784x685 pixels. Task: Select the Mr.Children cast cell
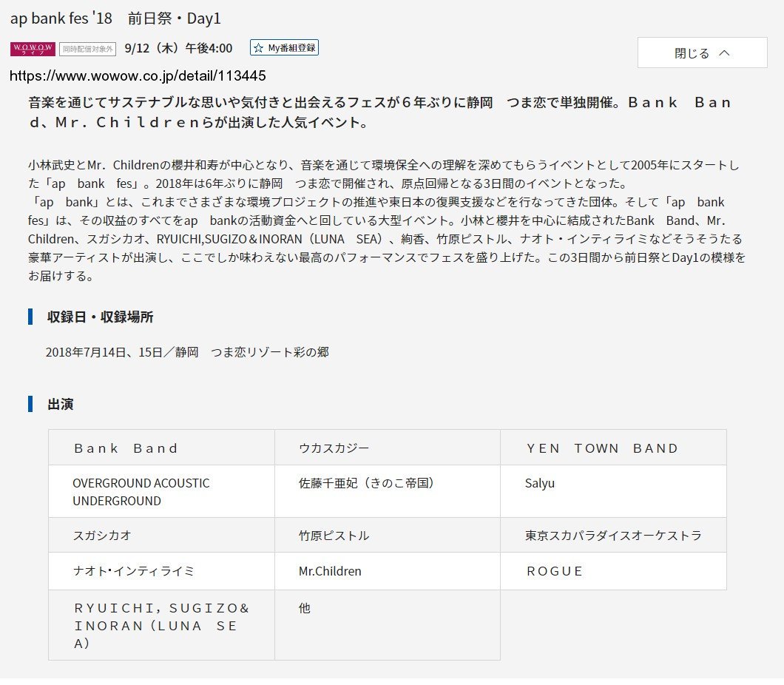[388, 571]
